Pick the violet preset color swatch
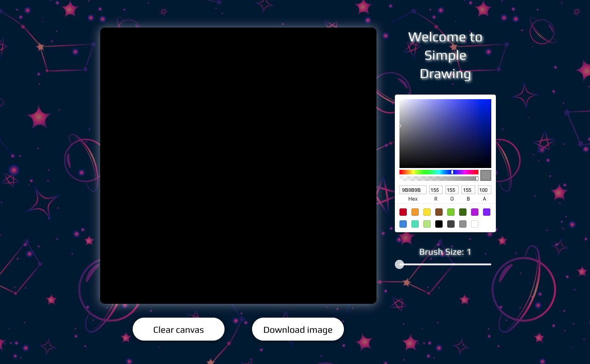The image size is (590, 364). 487,212
